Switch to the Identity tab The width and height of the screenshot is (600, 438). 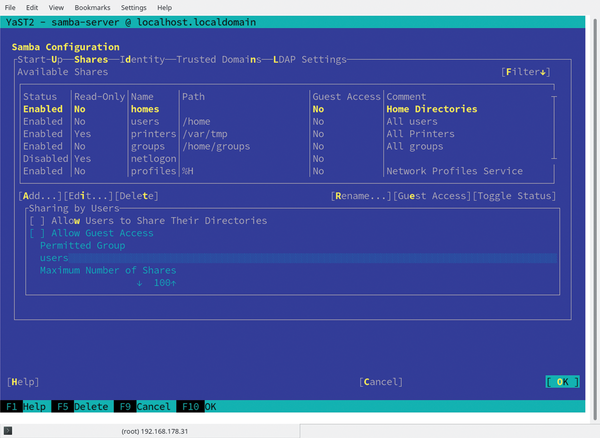(x=142, y=60)
